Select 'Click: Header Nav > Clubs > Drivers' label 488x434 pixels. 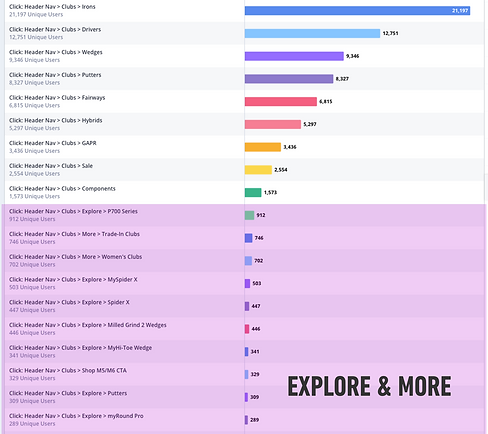55,29
